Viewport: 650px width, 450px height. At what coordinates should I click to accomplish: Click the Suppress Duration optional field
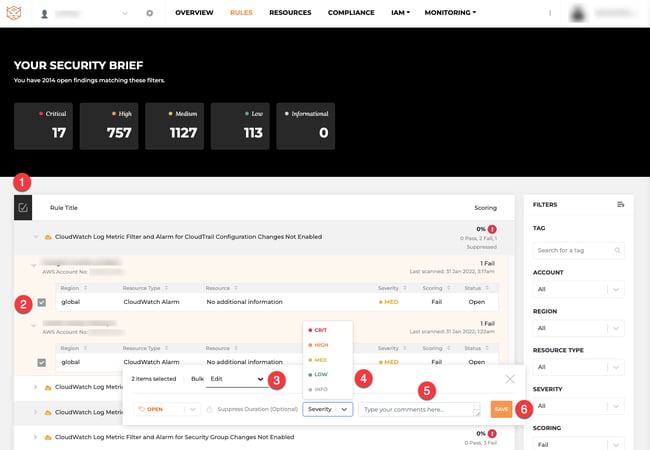257,409
